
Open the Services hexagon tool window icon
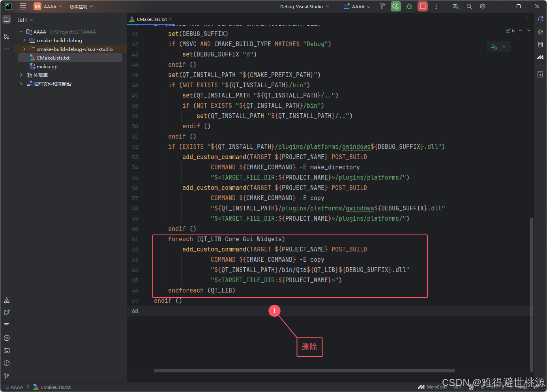[x=7, y=338]
